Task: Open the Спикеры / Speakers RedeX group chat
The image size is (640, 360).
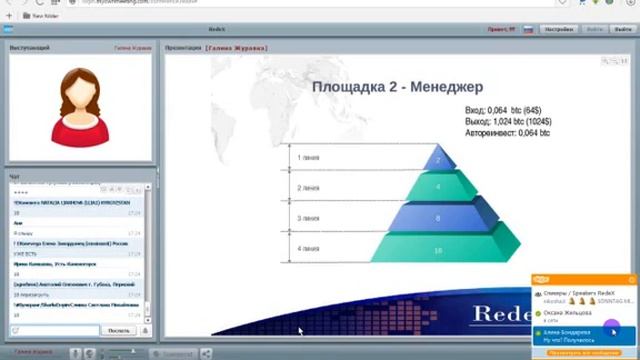Action: click(x=584, y=297)
